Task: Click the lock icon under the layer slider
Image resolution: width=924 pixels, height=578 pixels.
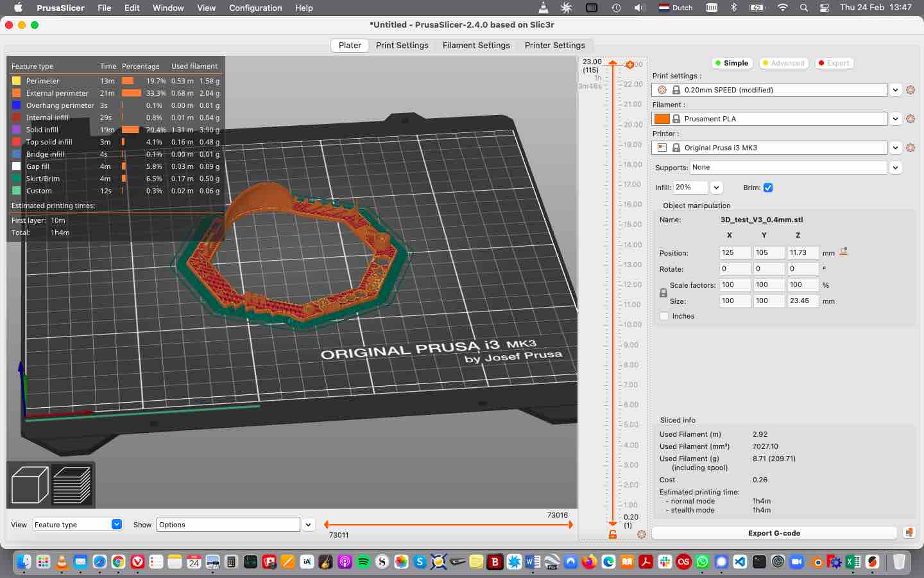Action: click(x=613, y=534)
